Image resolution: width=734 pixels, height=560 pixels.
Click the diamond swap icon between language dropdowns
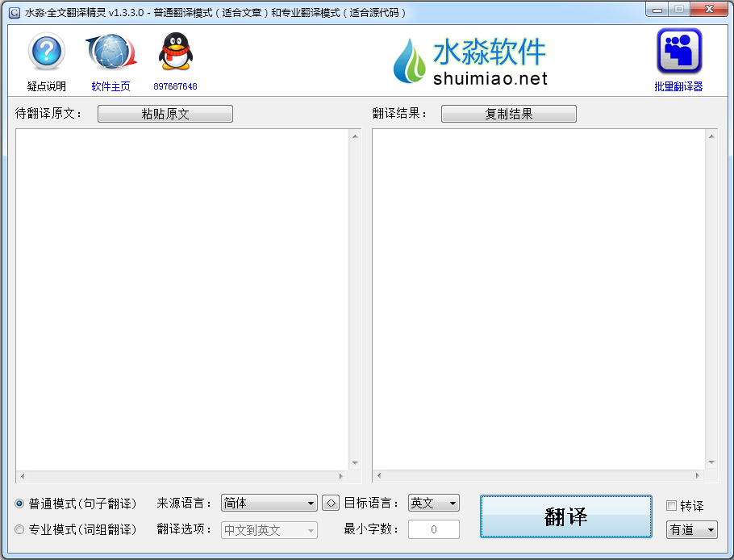(329, 503)
